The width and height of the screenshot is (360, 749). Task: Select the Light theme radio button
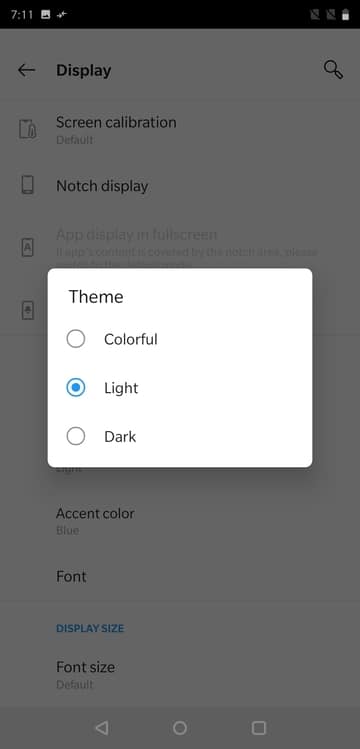pos(76,388)
